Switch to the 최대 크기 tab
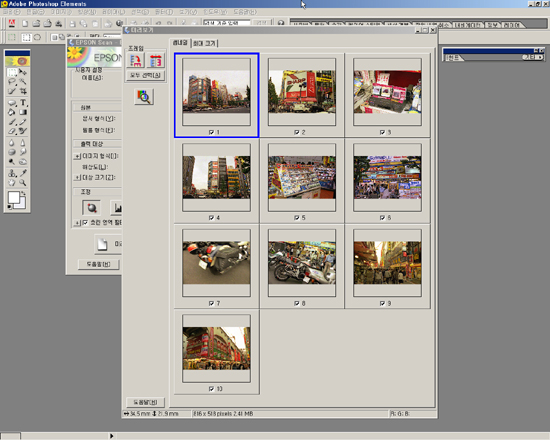Screen dimensions: 550x440 pos(204,43)
